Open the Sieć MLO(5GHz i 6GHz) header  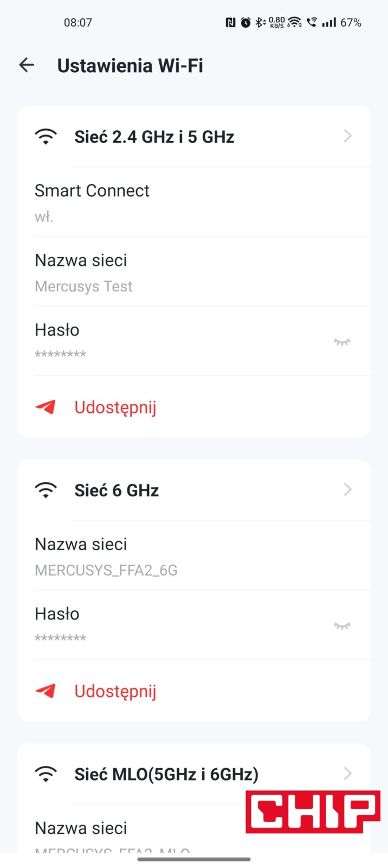(x=166, y=774)
